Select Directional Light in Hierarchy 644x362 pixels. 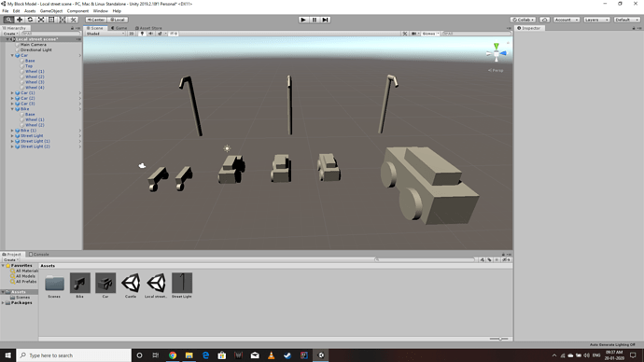[x=36, y=49]
